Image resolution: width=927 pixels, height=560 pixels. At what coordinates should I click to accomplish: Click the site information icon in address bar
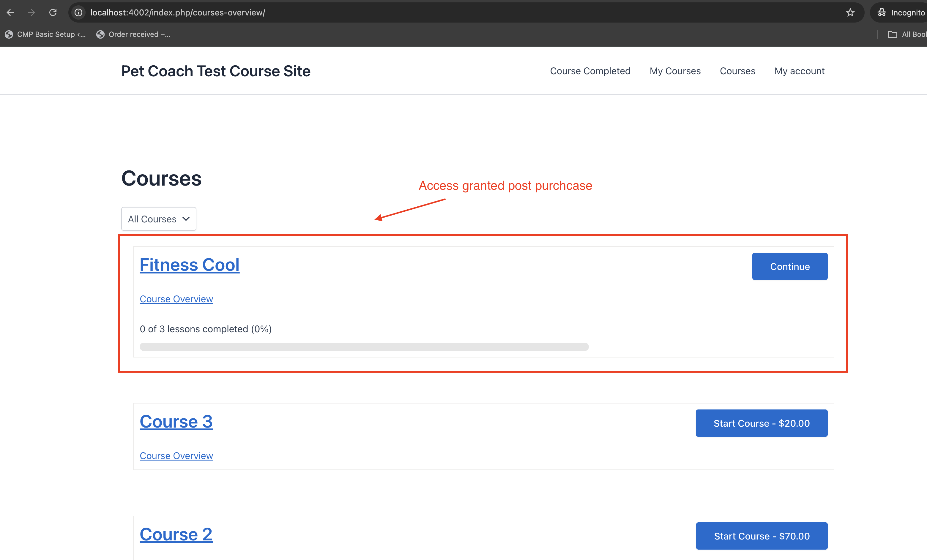[x=78, y=12]
